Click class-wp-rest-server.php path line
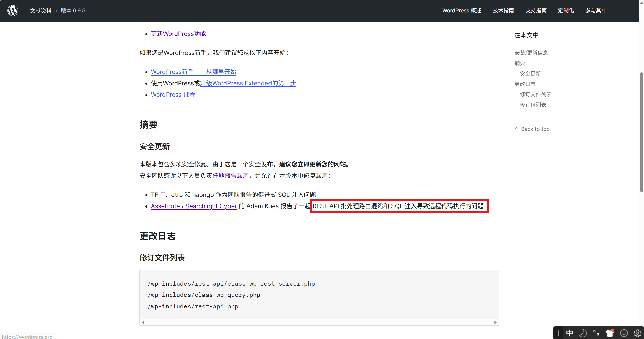Viewport: 644px width, 339px height. [231, 284]
